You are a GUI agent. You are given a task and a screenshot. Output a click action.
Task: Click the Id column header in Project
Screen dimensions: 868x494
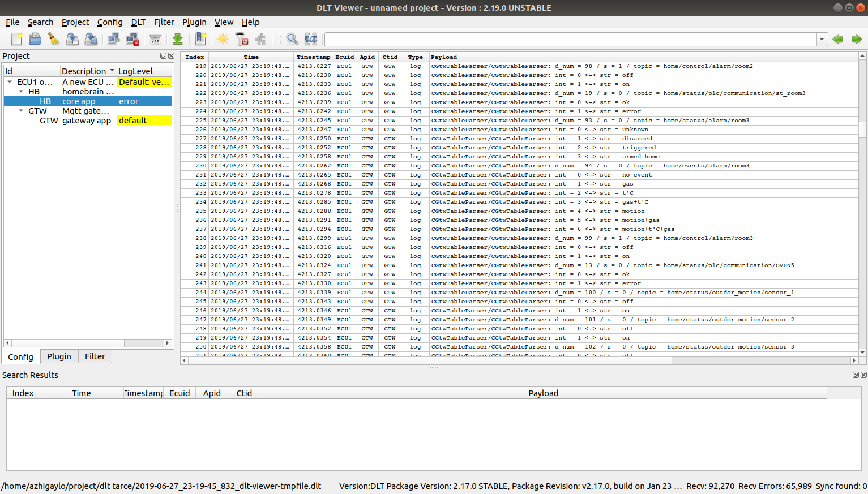pos(32,71)
